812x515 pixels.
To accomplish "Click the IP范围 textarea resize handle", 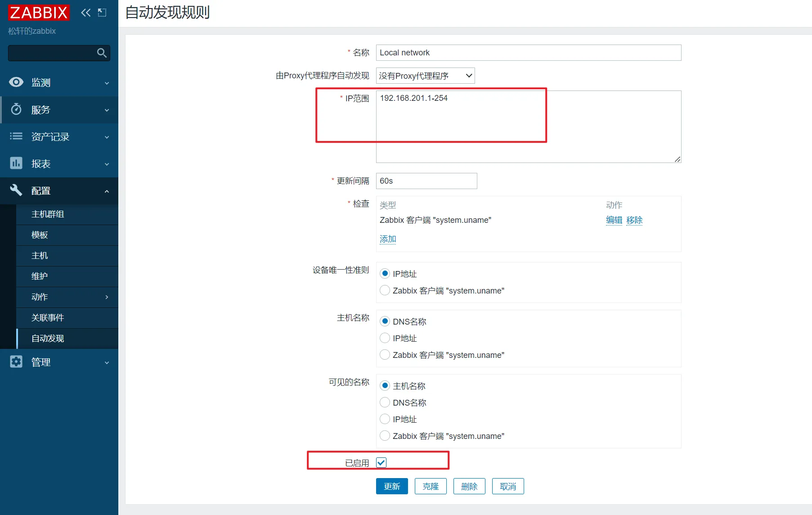I will 677,159.
